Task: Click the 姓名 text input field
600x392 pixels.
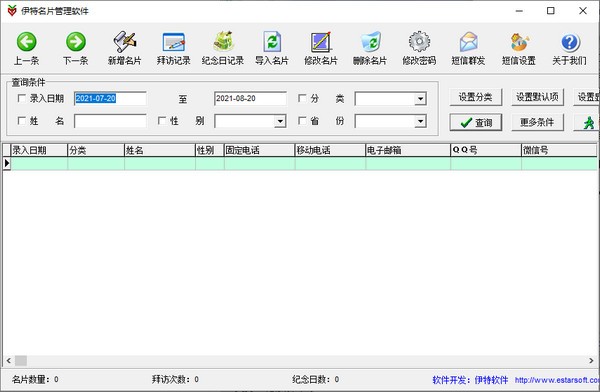Action: click(110, 121)
